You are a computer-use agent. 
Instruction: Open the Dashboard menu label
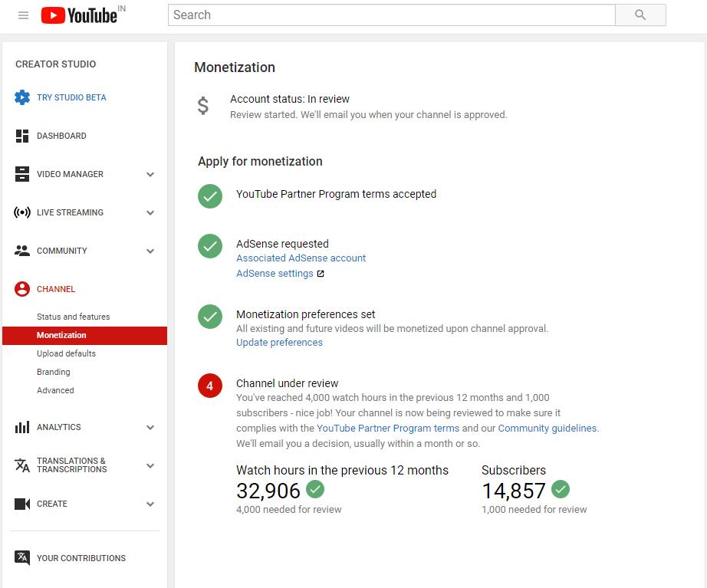(61, 136)
